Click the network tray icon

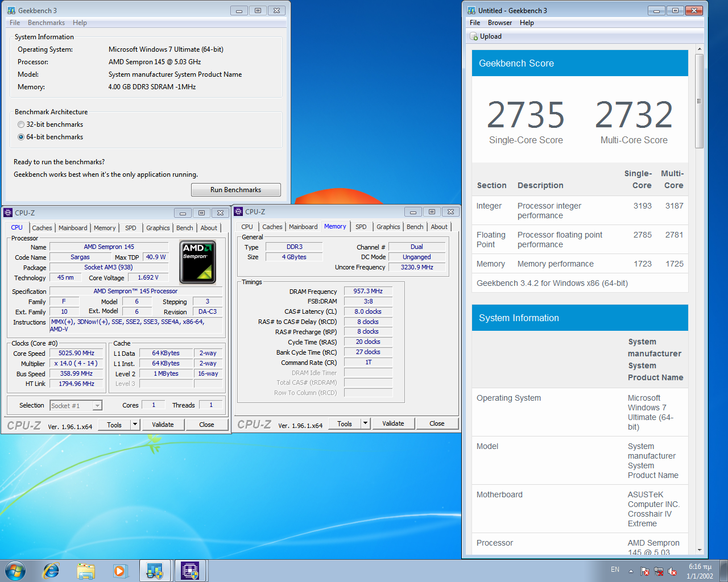(659, 571)
